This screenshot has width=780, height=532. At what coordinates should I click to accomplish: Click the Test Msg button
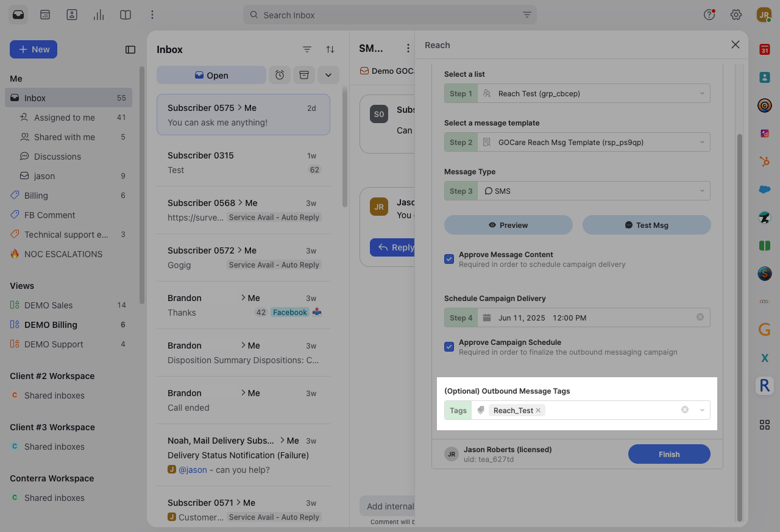coord(647,225)
